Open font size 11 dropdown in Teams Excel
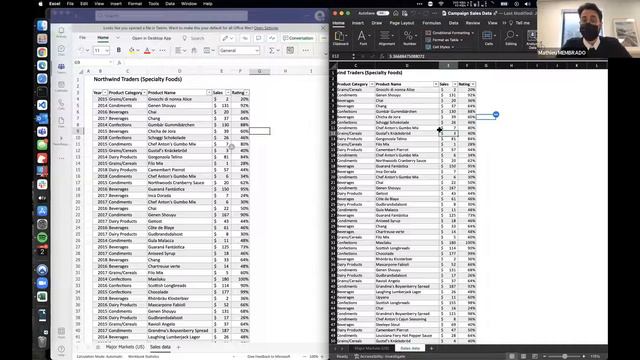The image size is (640, 360). (x=101, y=51)
